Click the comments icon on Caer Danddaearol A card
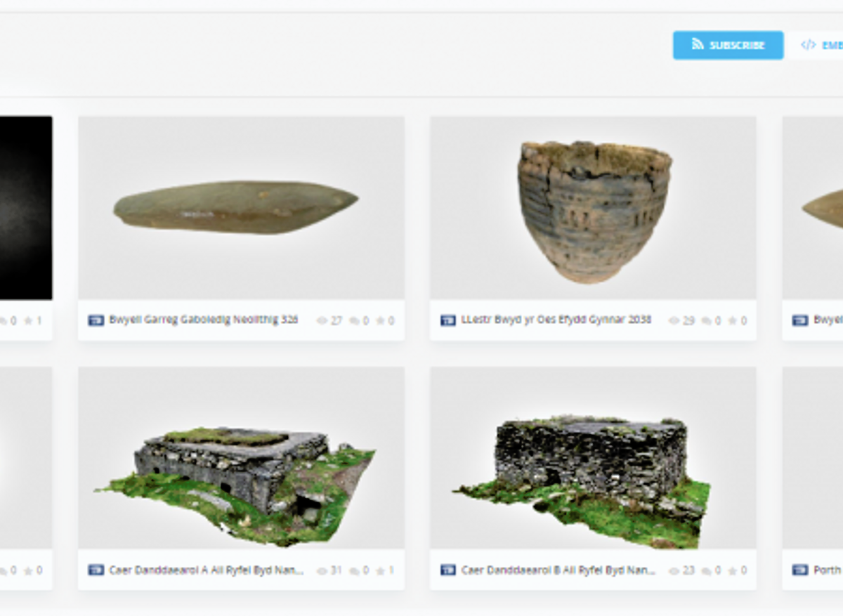The height and width of the screenshot is (616, 843). pyautogui.click(x=355, y=570)
